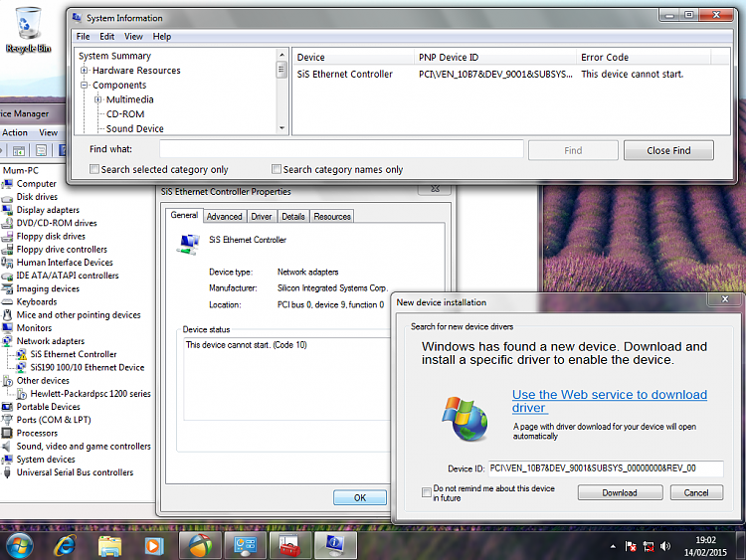
Task: Open Internet Explorer from the taskbar
Action: click(x=65, y=545)
